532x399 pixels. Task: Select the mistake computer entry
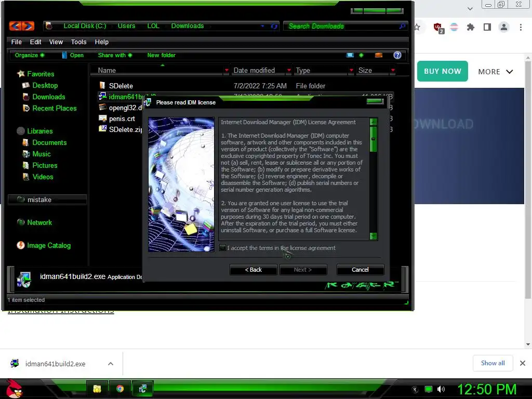tap(47, 199)
